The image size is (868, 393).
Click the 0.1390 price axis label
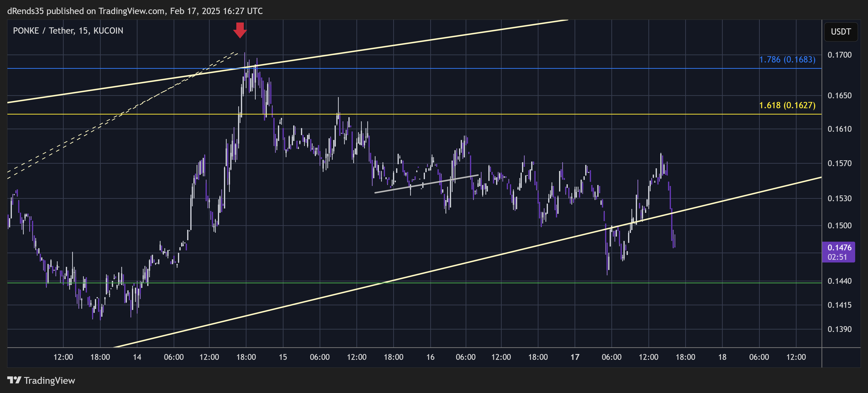tap(839, 329)
